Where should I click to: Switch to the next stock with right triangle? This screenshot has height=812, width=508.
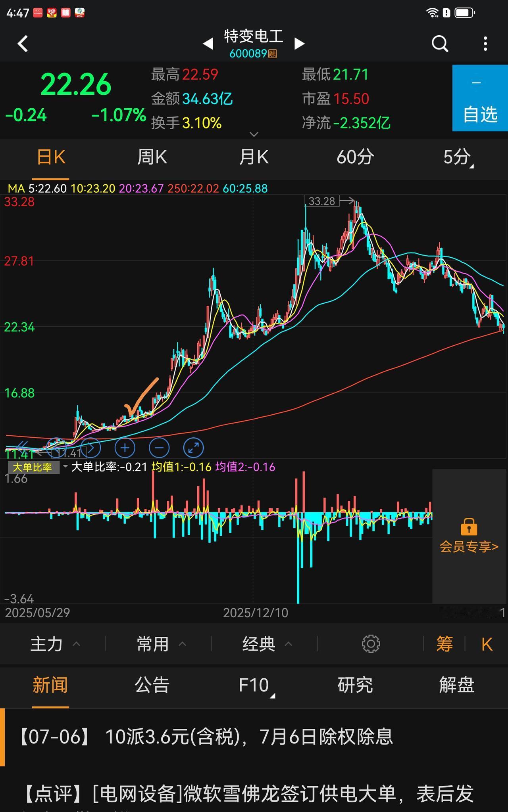(300, 43)
